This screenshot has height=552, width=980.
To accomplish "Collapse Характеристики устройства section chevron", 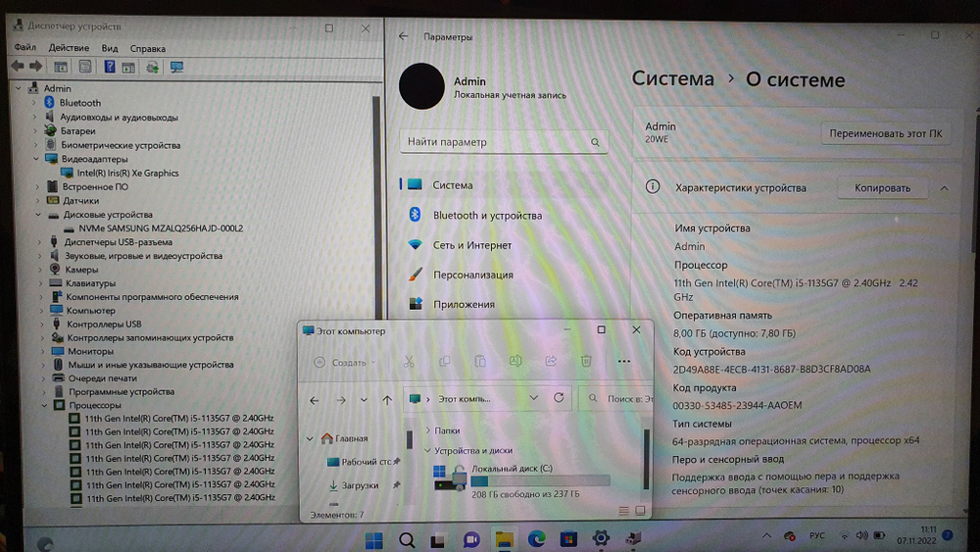I will pyautogui.click(x=945, y=188).
